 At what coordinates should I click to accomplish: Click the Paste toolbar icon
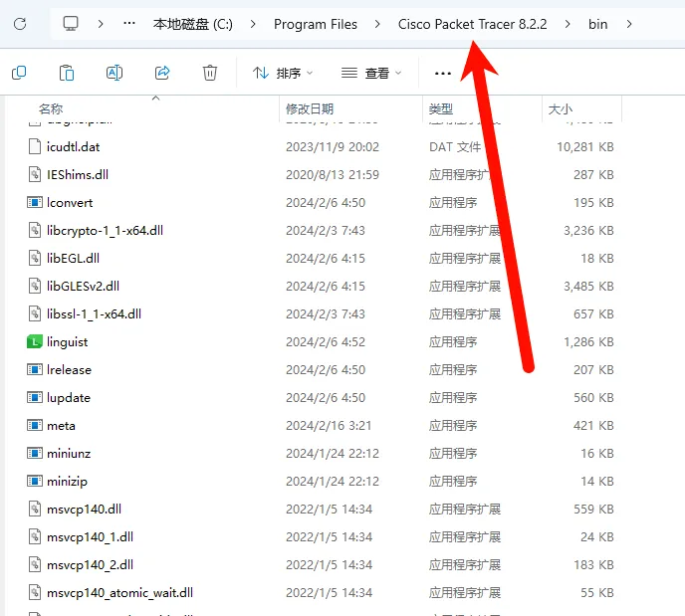coord(67,73)
